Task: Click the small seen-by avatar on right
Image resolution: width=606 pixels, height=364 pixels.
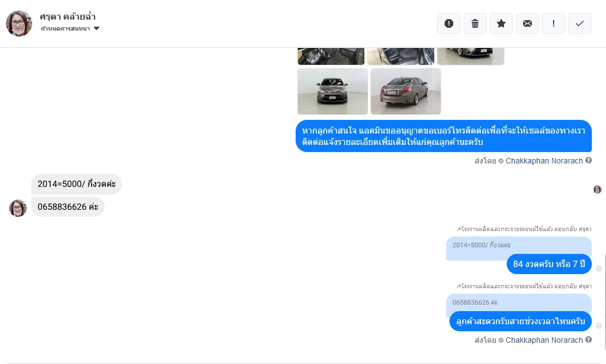Action: pyautogui.click(x=597, y=189)
